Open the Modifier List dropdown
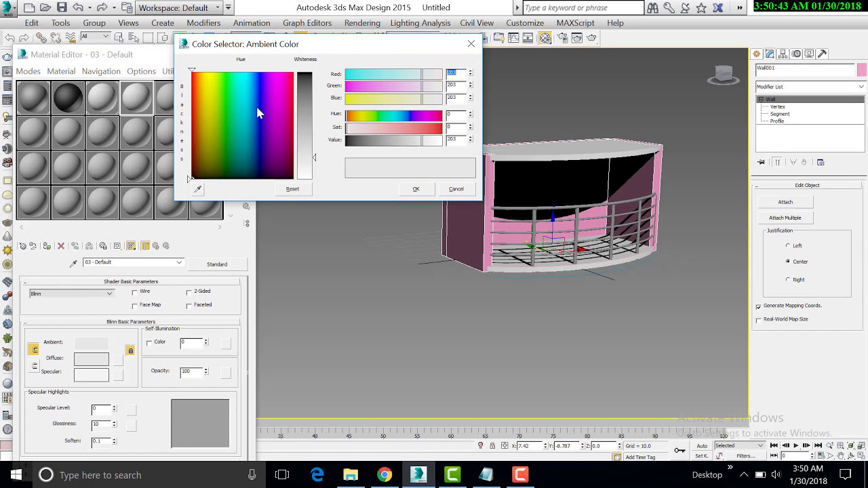Image resolution: width=868 pixels, height=488 pixels. tap(810, 87)
